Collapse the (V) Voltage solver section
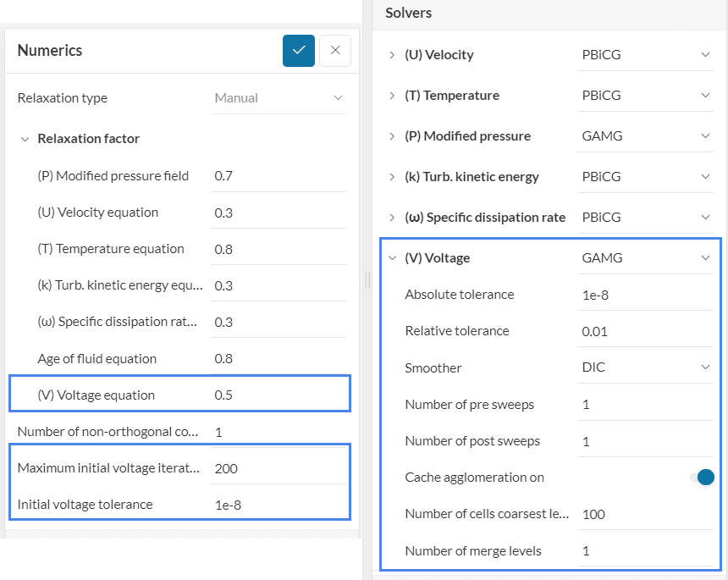 [392, 258]
